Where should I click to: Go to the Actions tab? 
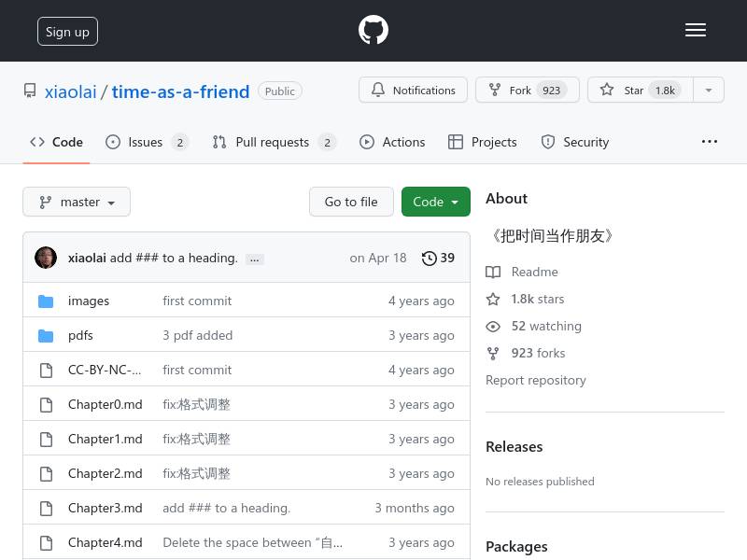(392, 142)
